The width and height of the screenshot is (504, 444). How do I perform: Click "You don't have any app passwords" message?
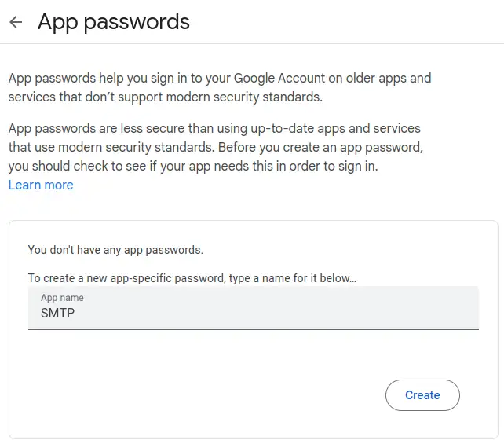[115, 250]
